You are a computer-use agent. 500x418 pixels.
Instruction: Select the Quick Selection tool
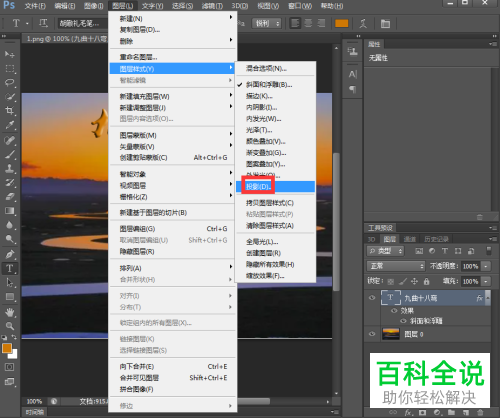click(10, 97)
